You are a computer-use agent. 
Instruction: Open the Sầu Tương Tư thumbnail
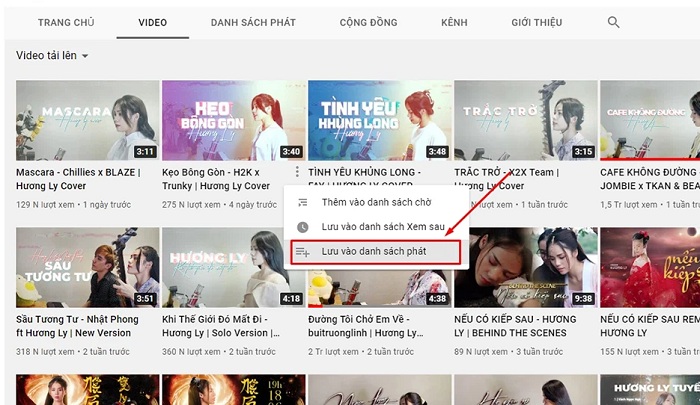pos(88,267)
